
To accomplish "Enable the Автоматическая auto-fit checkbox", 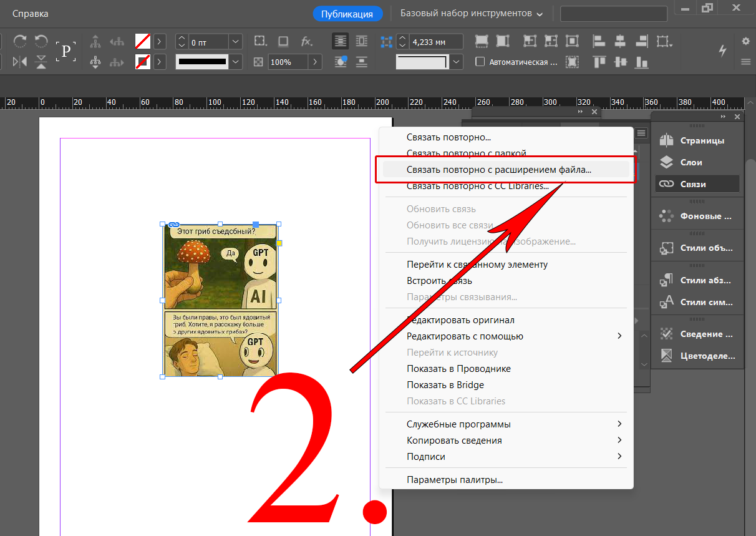I will pos(480,62).
